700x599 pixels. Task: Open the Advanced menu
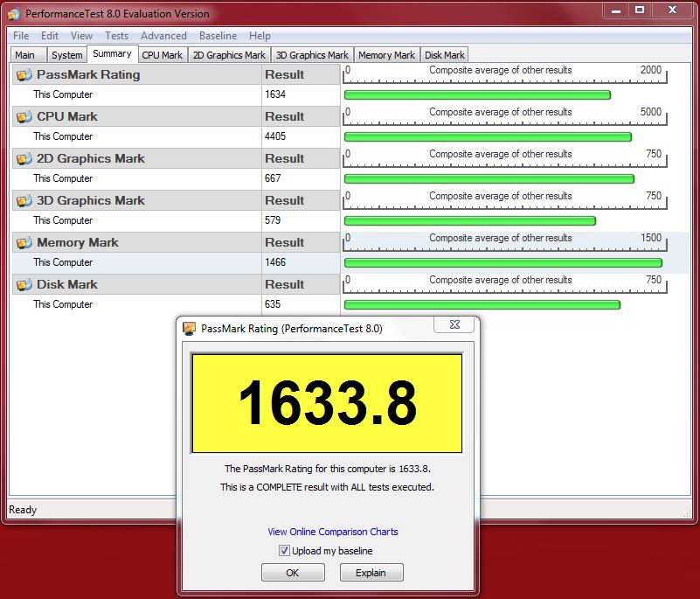tap(163, 36)
